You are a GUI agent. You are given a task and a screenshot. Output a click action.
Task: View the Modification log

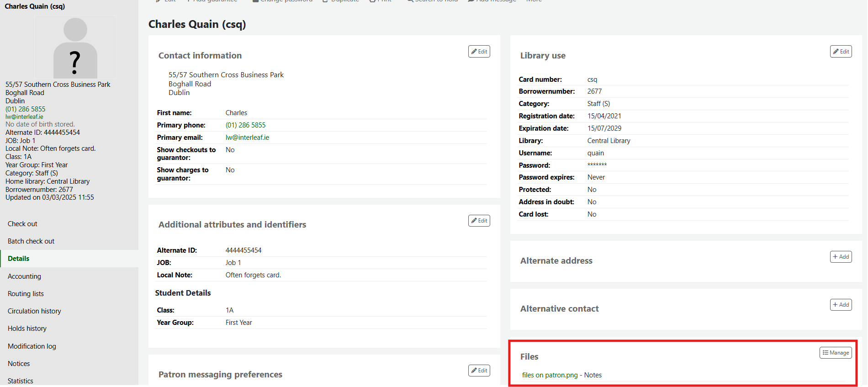click(32, 346)
